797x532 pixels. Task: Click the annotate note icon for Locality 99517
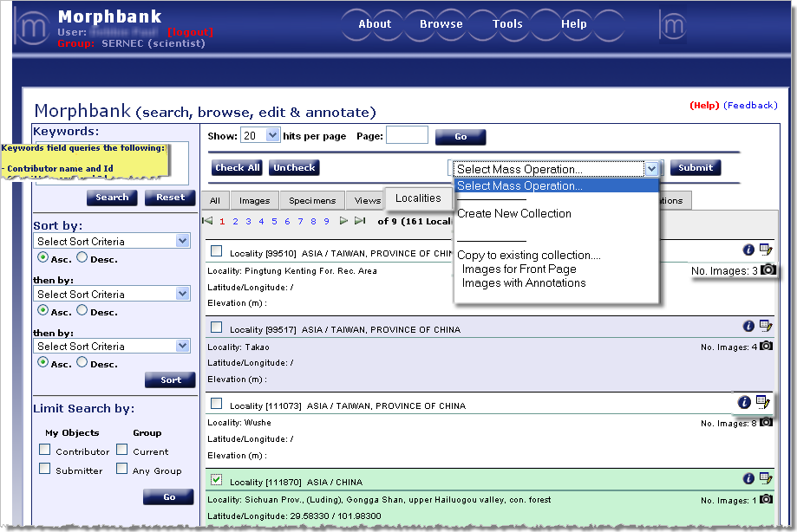763,326
